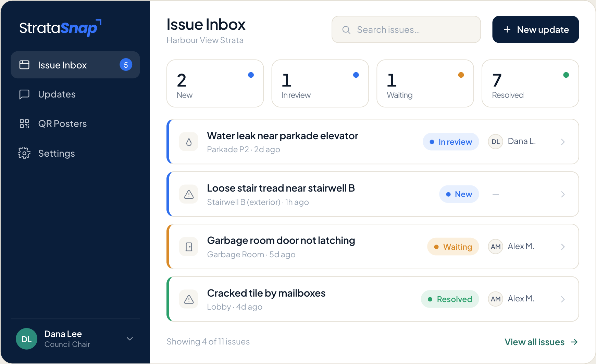Screen dimensions: 596x364
Task: Click the In review status pill
Action: (451, 142)
